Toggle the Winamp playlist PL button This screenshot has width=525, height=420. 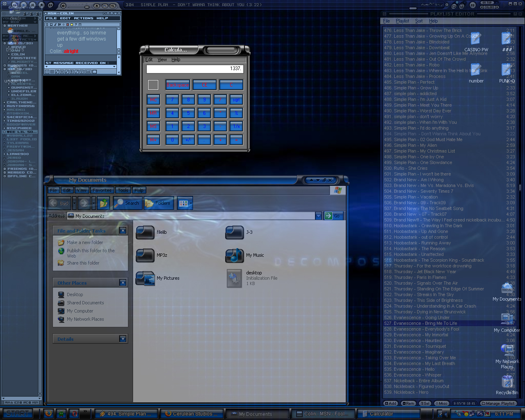click(x=105, y=6)
